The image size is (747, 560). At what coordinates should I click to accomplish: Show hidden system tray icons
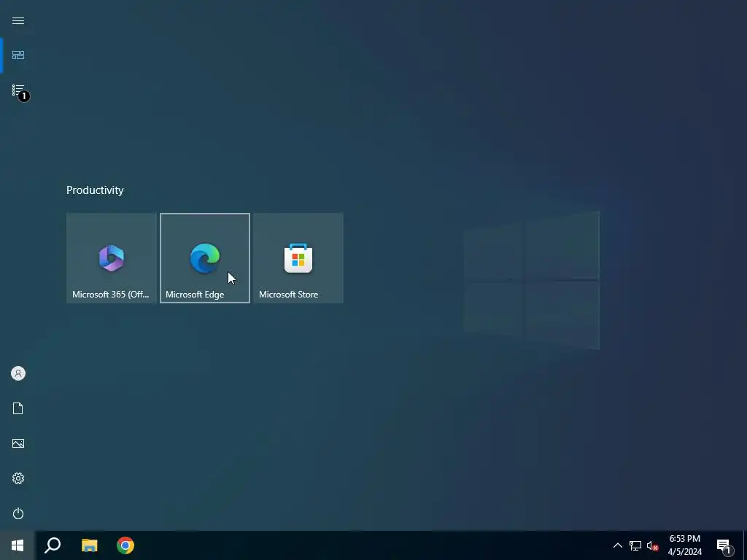pos(617,545)
